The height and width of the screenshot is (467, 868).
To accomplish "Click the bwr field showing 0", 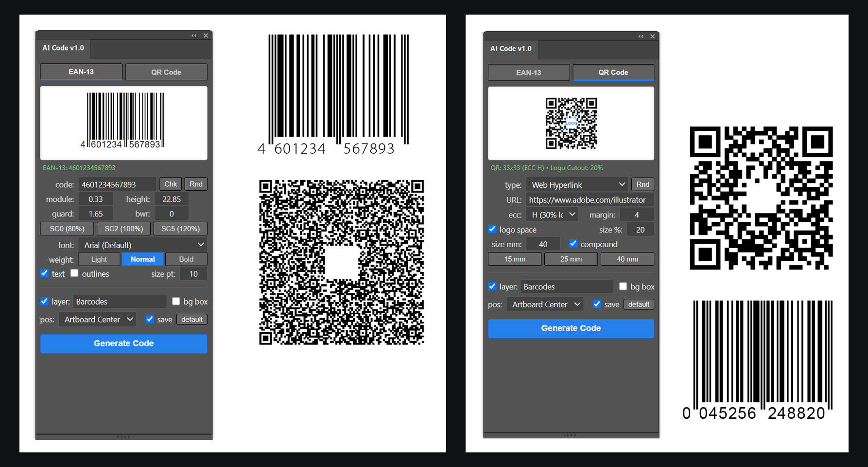I will pos(172,214).
